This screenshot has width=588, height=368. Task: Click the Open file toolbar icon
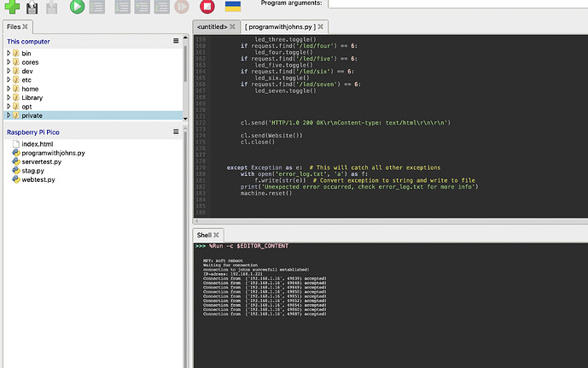[32, 7]
